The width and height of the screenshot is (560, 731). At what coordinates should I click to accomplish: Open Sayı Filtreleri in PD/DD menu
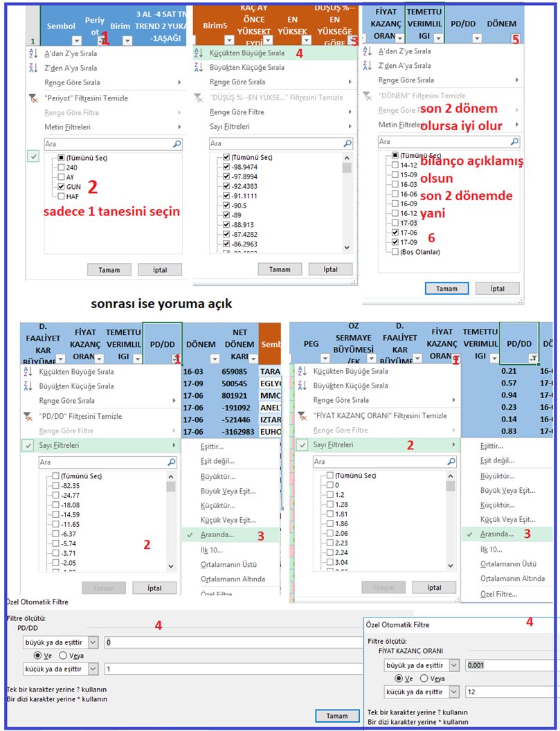(x=100, y=445)
